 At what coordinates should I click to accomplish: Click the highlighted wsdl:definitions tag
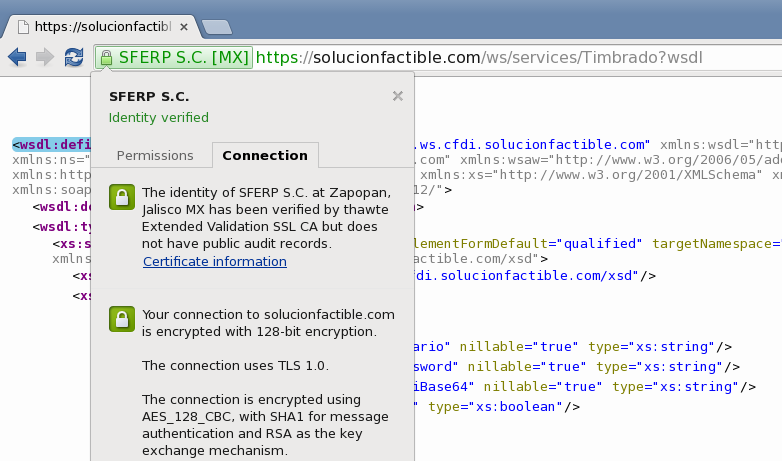(x=52, y=145)
